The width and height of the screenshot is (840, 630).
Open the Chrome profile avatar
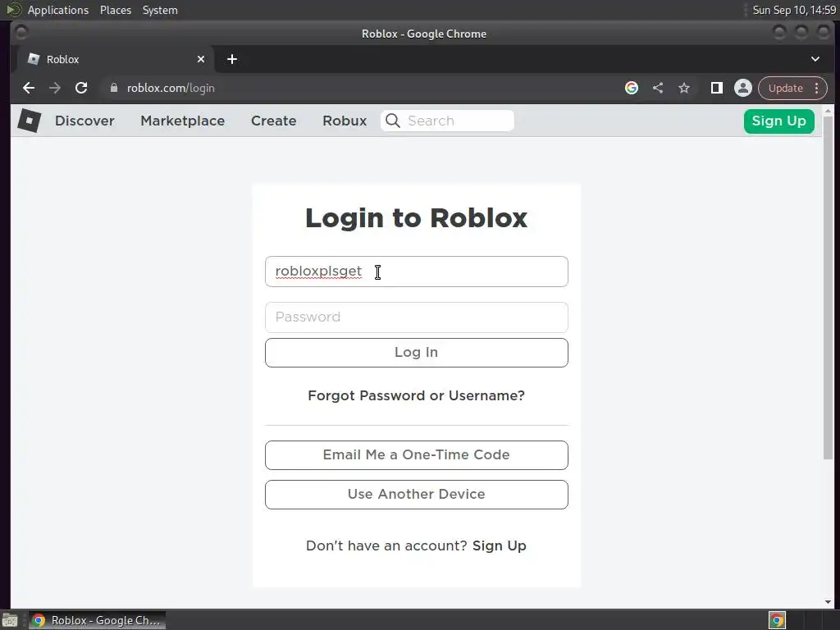[x=743, y=88]
